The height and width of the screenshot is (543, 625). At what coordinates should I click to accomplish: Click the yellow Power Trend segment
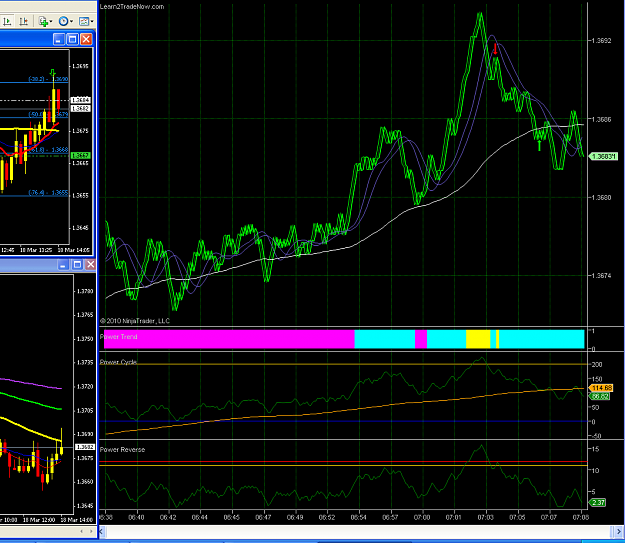(478, 339)
